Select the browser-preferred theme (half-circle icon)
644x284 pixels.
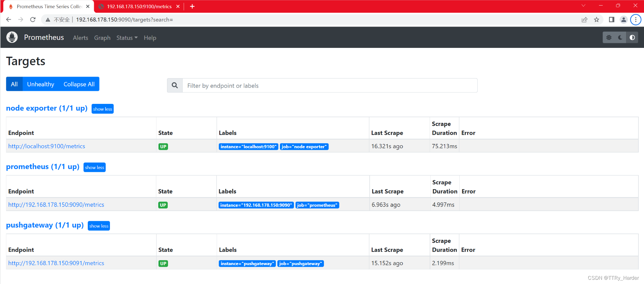tap(632, 37)
